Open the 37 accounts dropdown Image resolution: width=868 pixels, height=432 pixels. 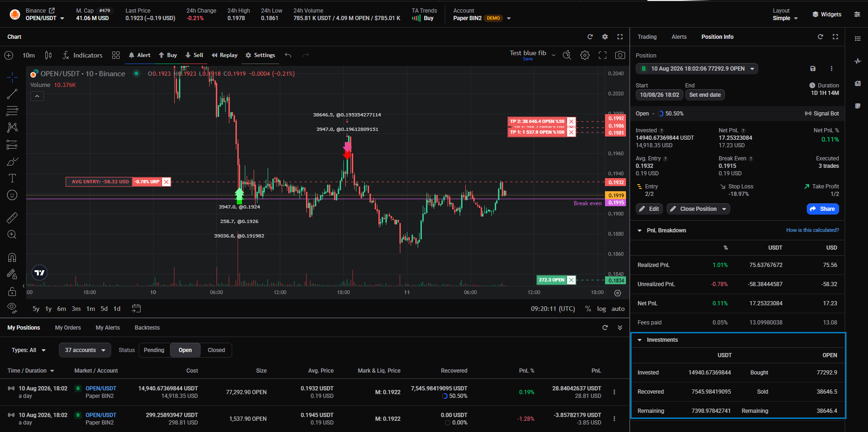click(x=85, y=350)
